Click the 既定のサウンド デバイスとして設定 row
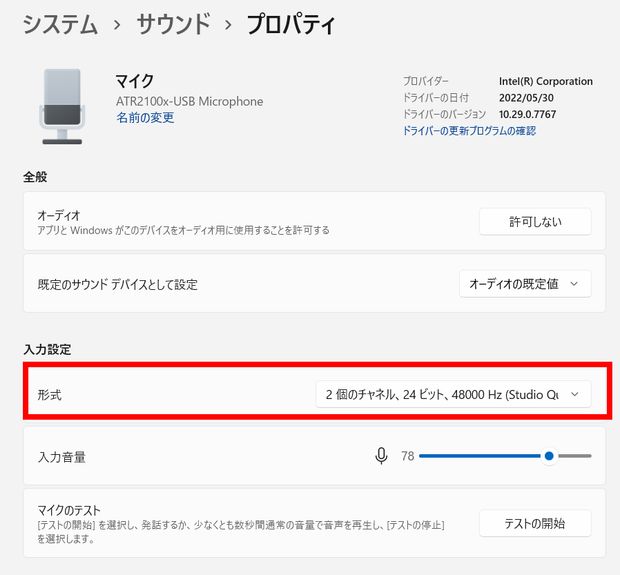The image size is (620, 575). pos(314,284)
